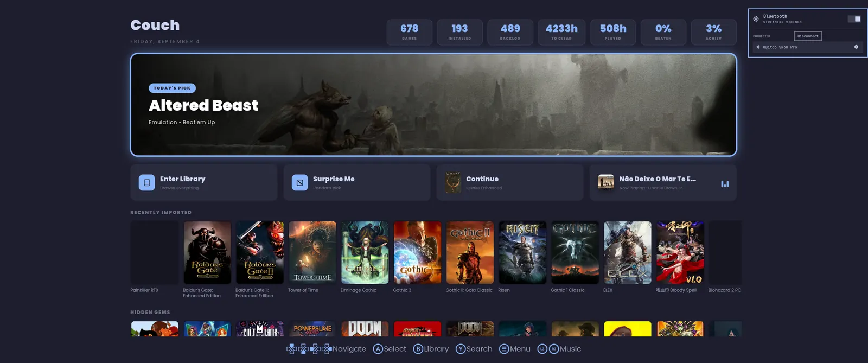Click the 4233h To Clear stat tile

pyautogui.click(x=561, y=32)
